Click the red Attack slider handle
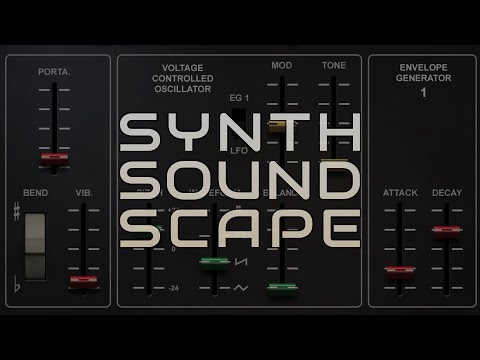This screenshot has height=360, width=480. [x=400, y=272]
